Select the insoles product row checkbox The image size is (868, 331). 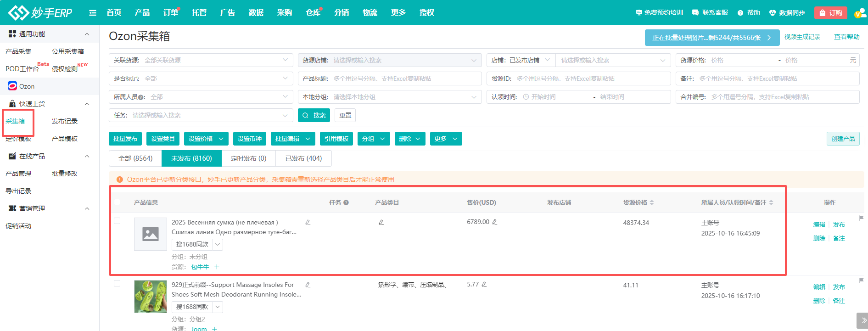click(x=117, y=284)
